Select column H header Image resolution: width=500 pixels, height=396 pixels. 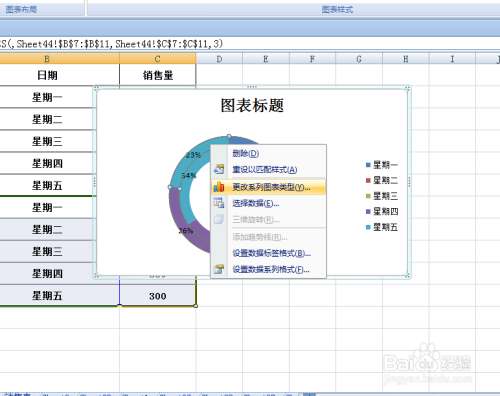[406, 59]
